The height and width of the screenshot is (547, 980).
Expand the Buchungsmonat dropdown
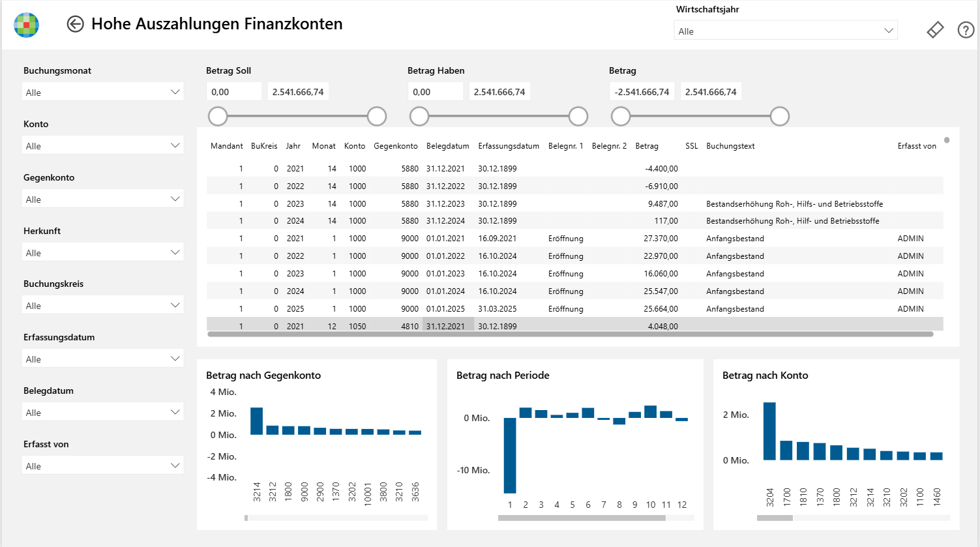coord(103,92)
